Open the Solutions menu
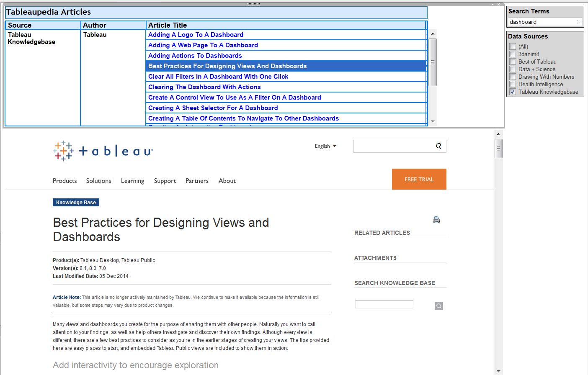 [99, 181]
